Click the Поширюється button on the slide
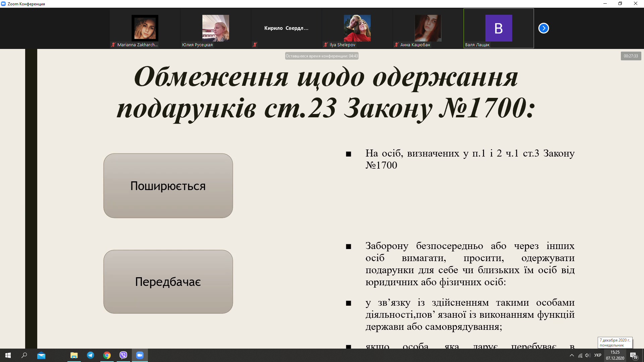644x362 pixels. click(168, 186)
